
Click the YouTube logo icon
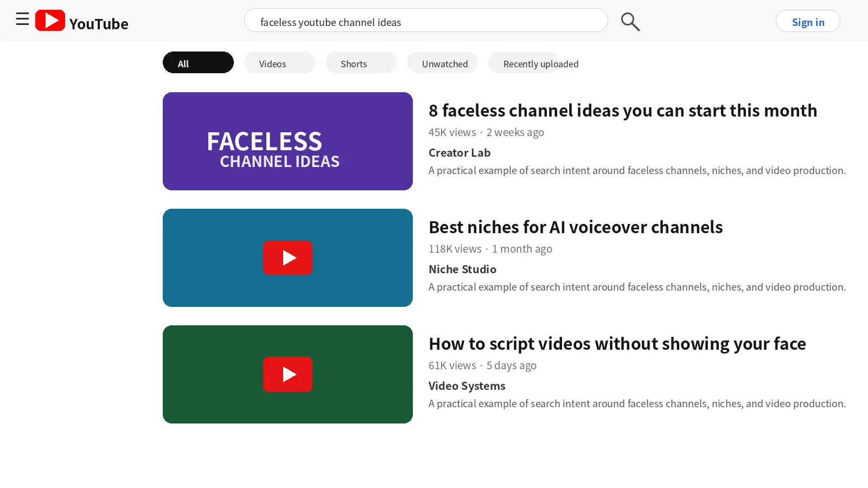[x=50, y=21]
